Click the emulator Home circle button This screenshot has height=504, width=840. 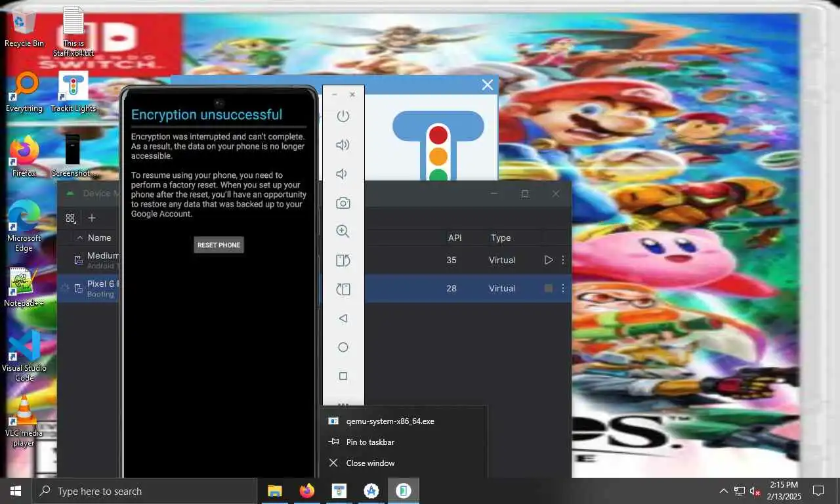[343, 347]
